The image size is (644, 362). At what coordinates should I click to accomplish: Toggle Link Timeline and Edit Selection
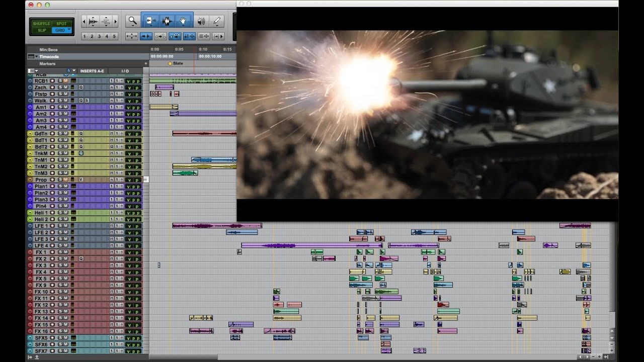coord(189,36)
